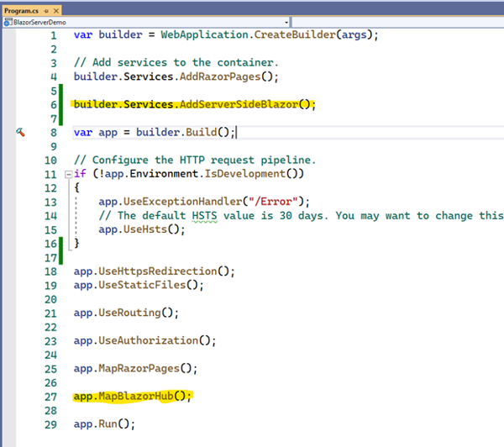Image resolution: width=504 pixels, height=447 pixels.
Task: Click 'UseAuthorization' on line 23
Action: tap(148, 340)
